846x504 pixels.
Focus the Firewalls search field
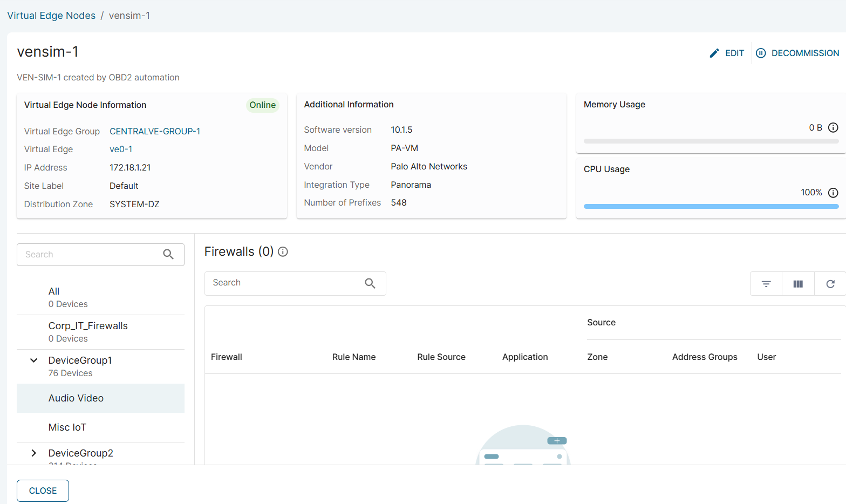[286, 283]
